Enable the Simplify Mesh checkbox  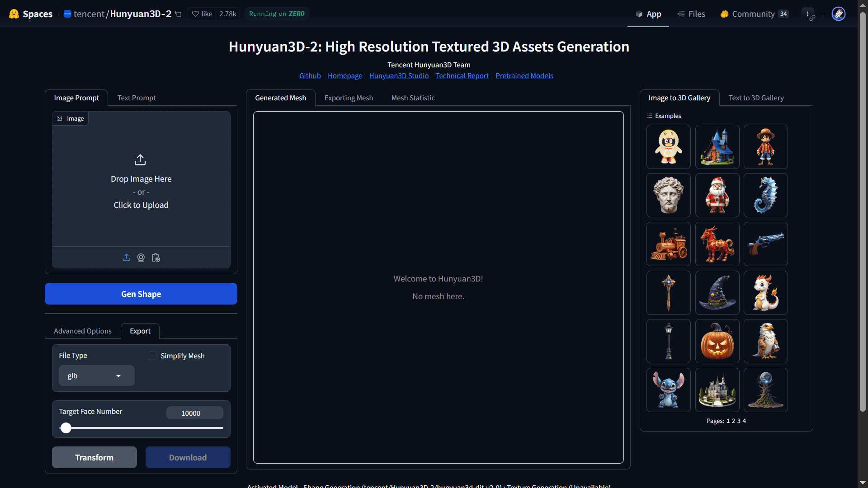pyautogui.click(x=152, y=356)
